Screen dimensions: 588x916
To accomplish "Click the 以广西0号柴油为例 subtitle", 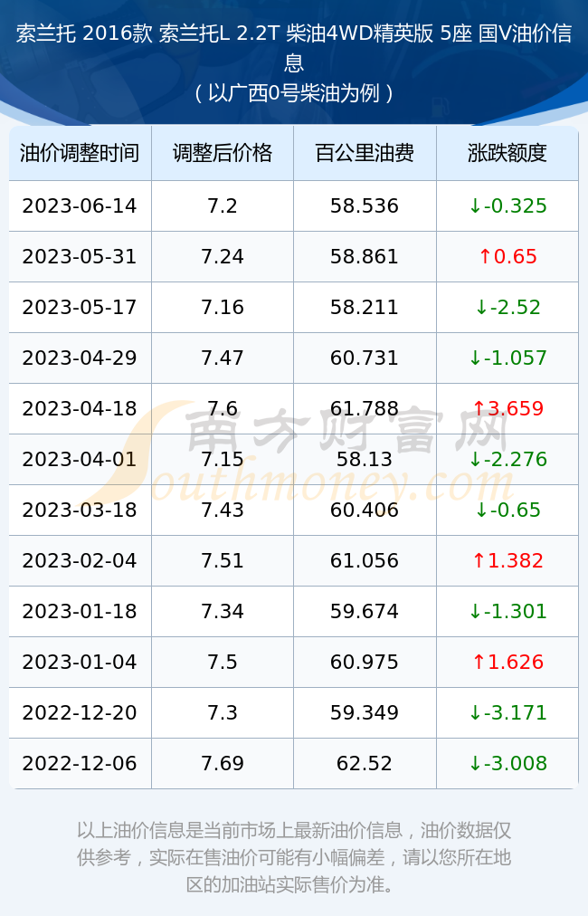I will (x=294, y=93).
